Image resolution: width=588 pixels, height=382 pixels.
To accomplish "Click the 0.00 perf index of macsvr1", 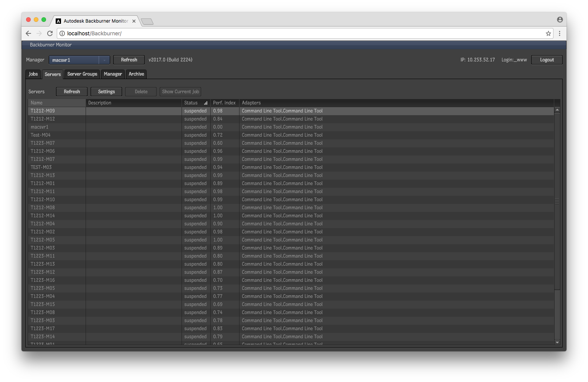I will pos(218,127).
